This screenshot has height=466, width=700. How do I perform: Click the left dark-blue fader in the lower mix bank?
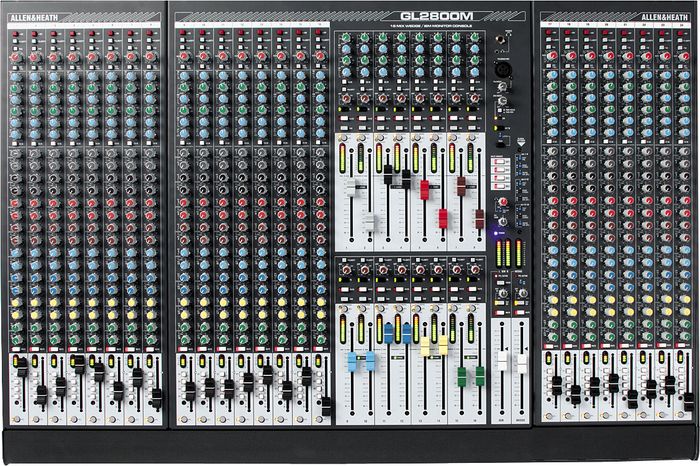(388, 333)
